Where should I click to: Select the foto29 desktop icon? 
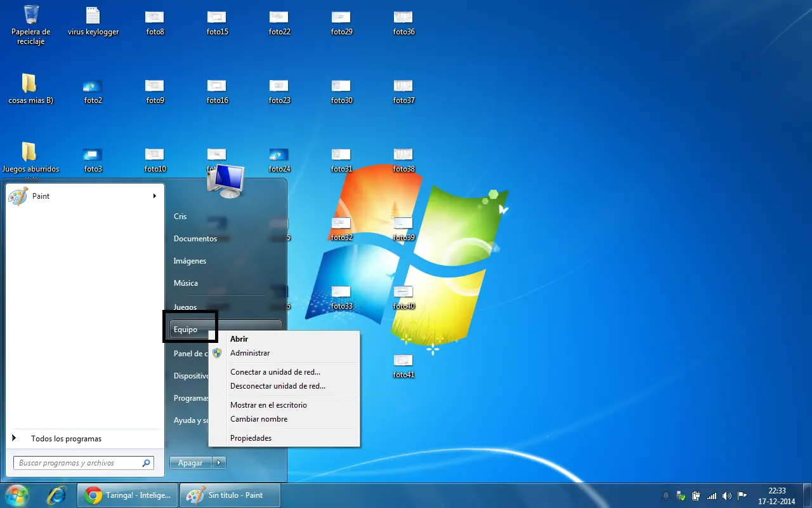(341, 22)
